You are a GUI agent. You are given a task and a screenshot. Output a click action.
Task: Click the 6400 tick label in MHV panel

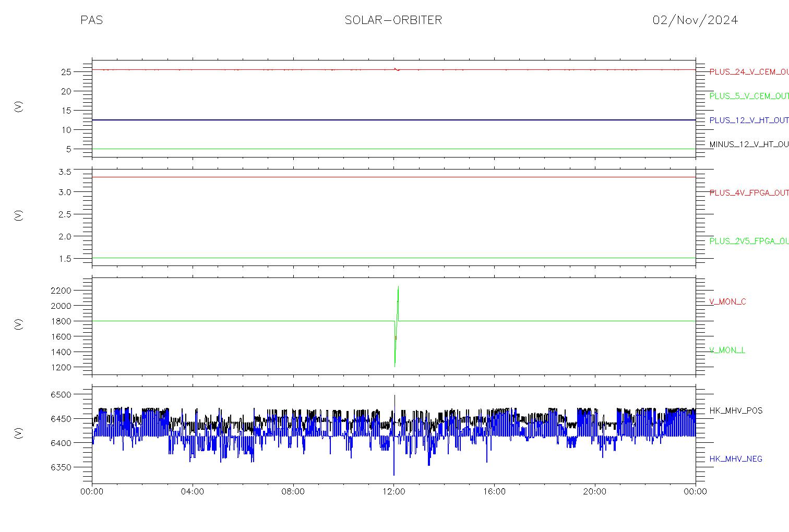tap(61, 443)
